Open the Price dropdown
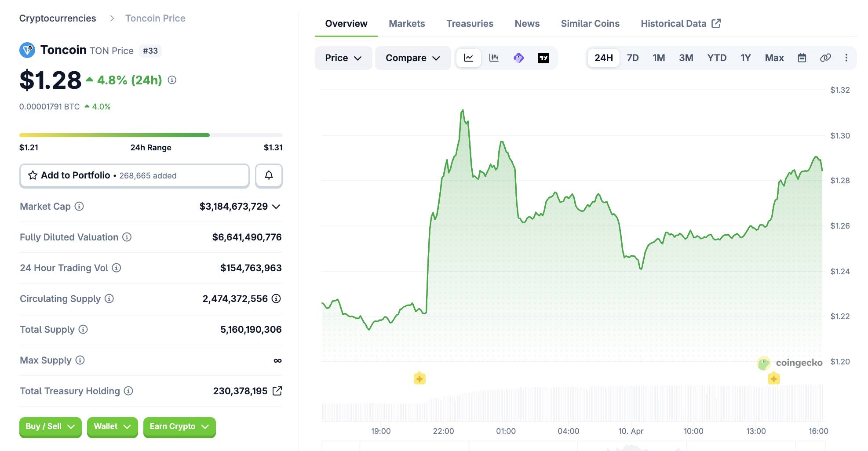Viewport: 868px width, 451px height. (343, 58)
